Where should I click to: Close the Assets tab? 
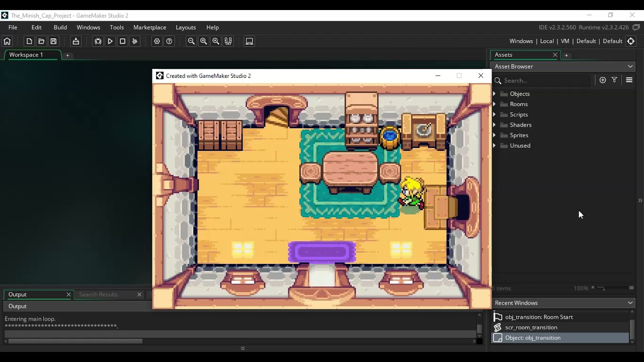555,55
